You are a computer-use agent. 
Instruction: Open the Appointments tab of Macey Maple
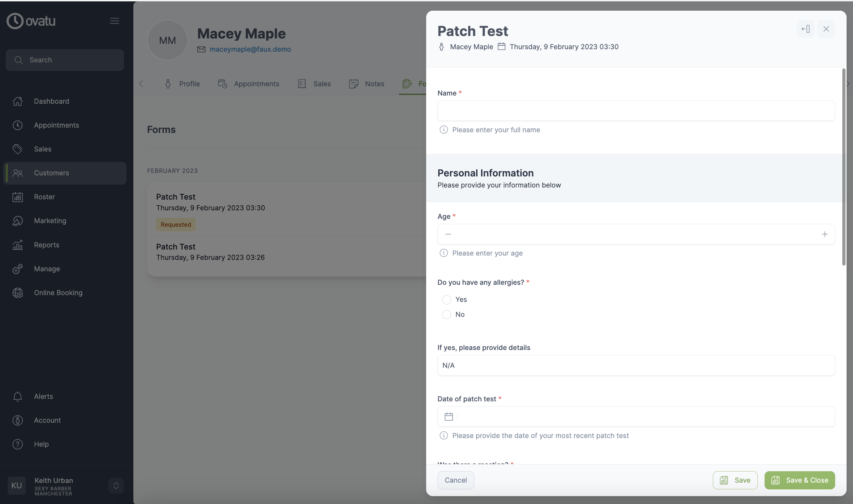(256, 83)
